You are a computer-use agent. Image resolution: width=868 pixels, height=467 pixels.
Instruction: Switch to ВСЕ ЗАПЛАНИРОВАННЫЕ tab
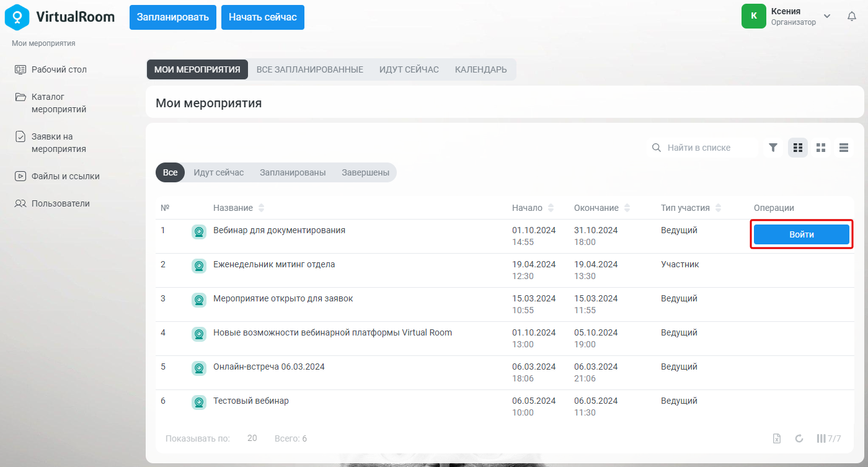tap(310, 69)
